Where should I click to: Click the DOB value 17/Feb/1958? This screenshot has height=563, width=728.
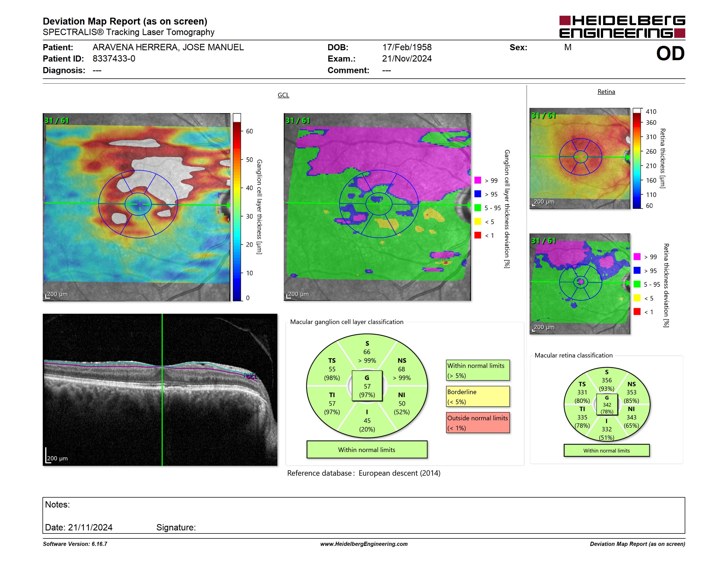click(407, 47)
